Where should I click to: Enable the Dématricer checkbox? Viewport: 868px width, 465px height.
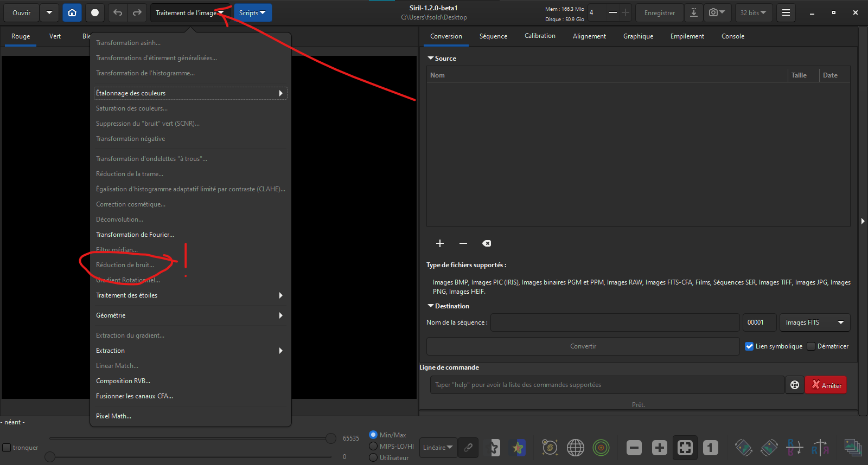tap(811, 346)
